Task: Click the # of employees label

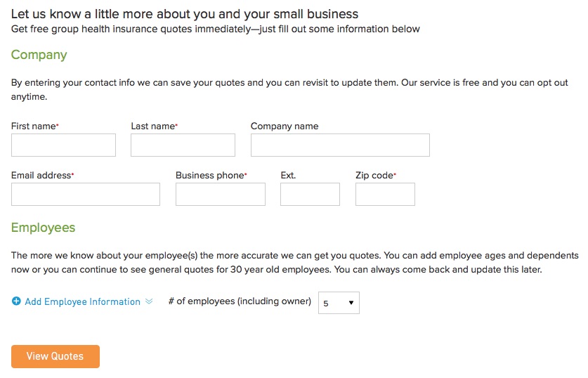Action: click(x=240, y=301)
